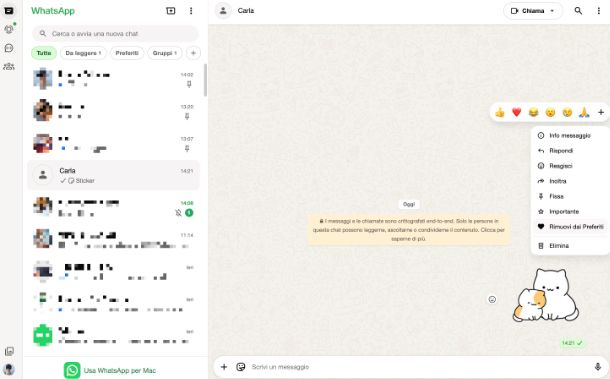Open the Channels icon in sidebar
The height and width of the screenshot is (379, 610).
[x=9, y=48]
